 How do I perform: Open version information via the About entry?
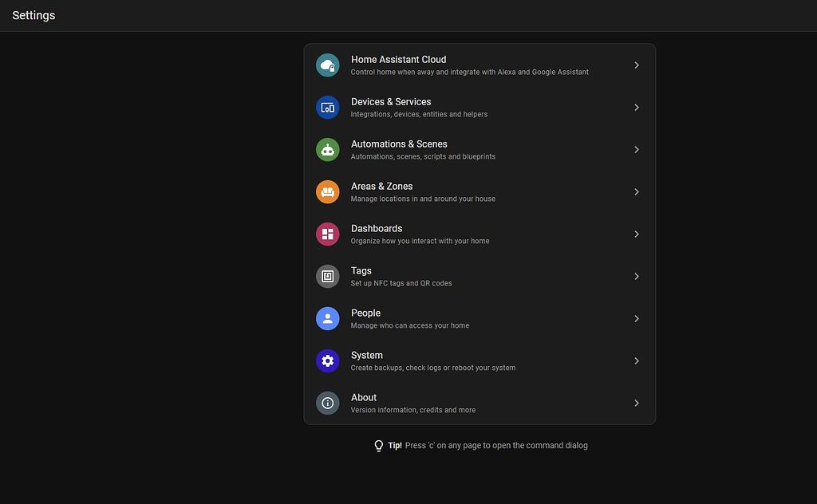point(479,403)
